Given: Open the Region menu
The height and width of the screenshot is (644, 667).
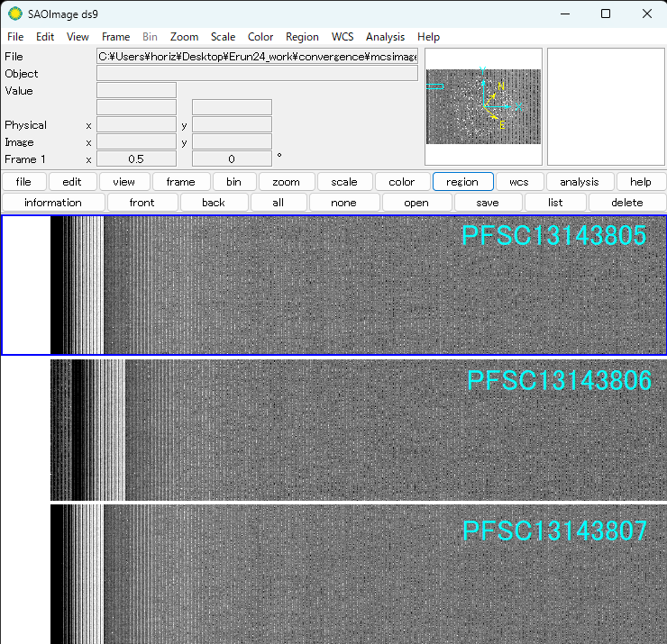Looking at the screenshot, I should click(302, 37).
